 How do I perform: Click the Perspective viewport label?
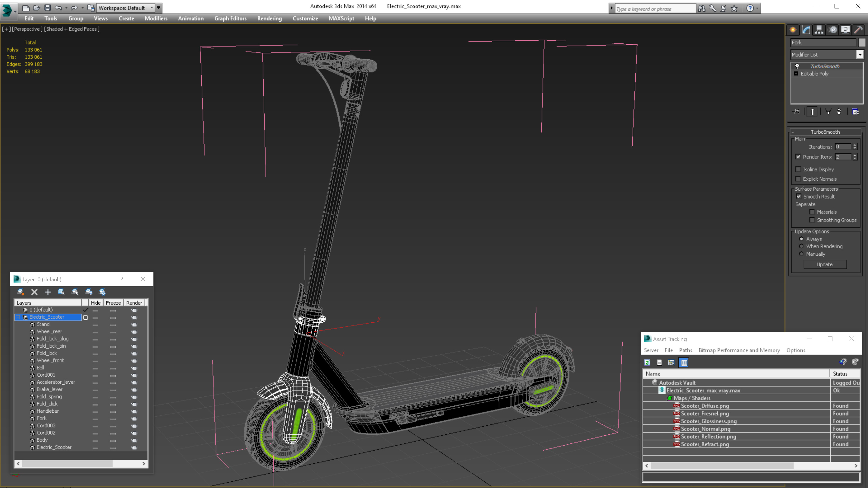coord(27,29)
